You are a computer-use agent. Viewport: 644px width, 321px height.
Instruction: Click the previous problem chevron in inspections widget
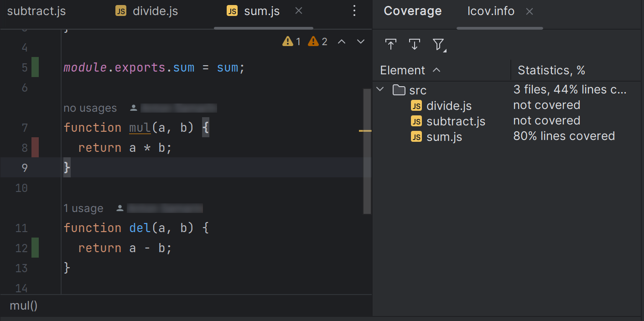click(x=342, y=41)
